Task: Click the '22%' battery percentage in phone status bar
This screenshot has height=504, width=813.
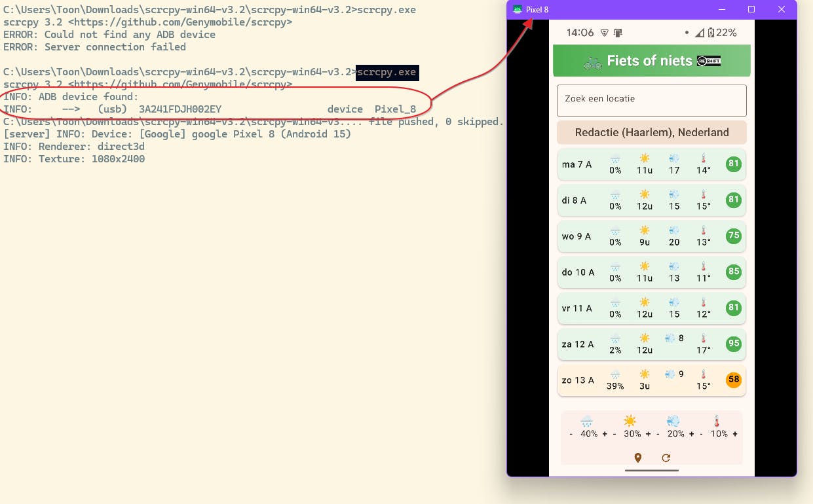Action: coord(726,33)
